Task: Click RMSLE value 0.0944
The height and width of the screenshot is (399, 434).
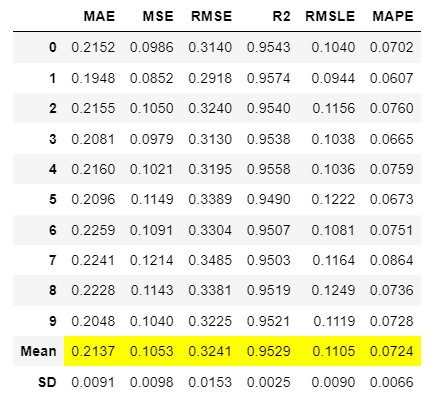Action: pos(333,78)
